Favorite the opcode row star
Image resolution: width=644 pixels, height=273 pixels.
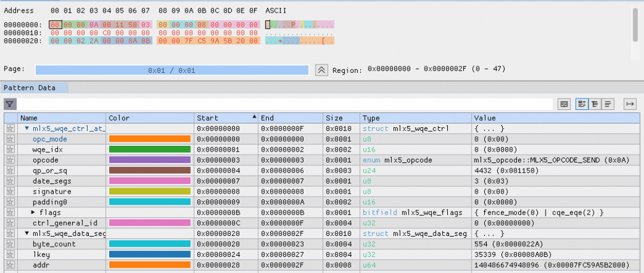(x=10, y=160)
